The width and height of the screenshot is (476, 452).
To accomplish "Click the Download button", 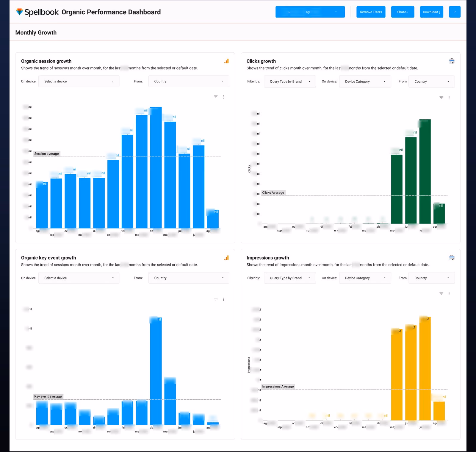I will tap(431, 12).
